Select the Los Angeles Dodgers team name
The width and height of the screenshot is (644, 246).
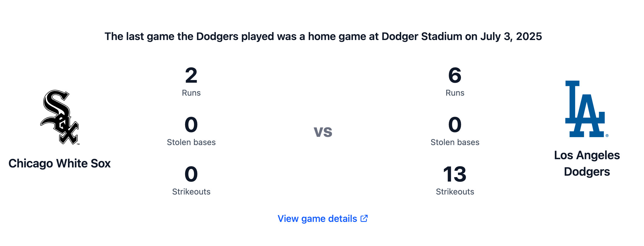click(587, 163)
